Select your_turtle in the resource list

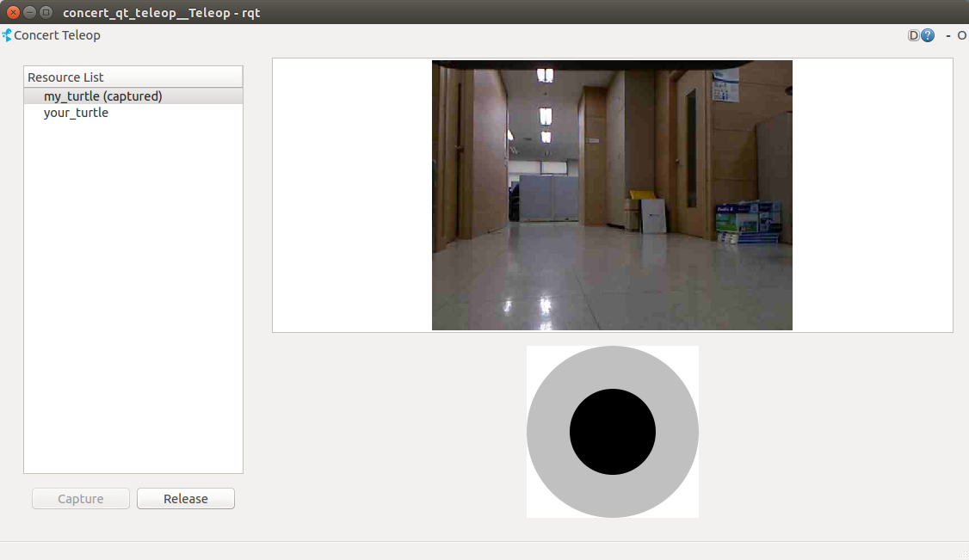point(133,113)
